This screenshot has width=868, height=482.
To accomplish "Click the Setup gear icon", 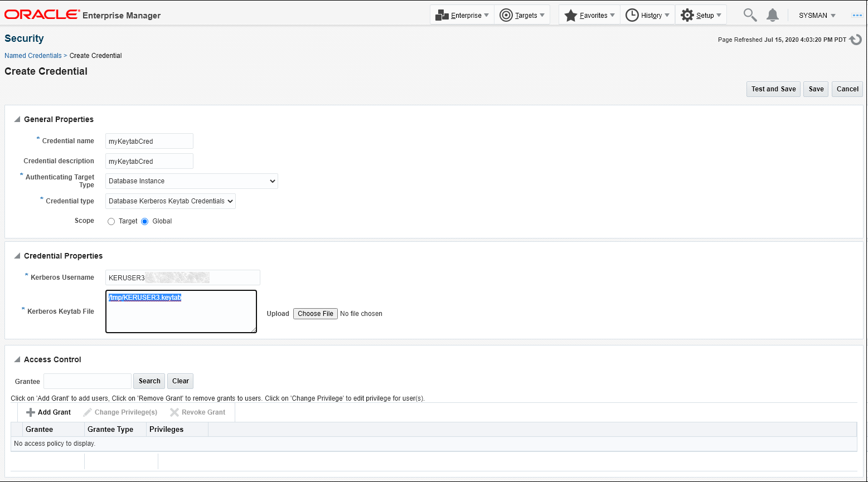I will pos(687,16).
